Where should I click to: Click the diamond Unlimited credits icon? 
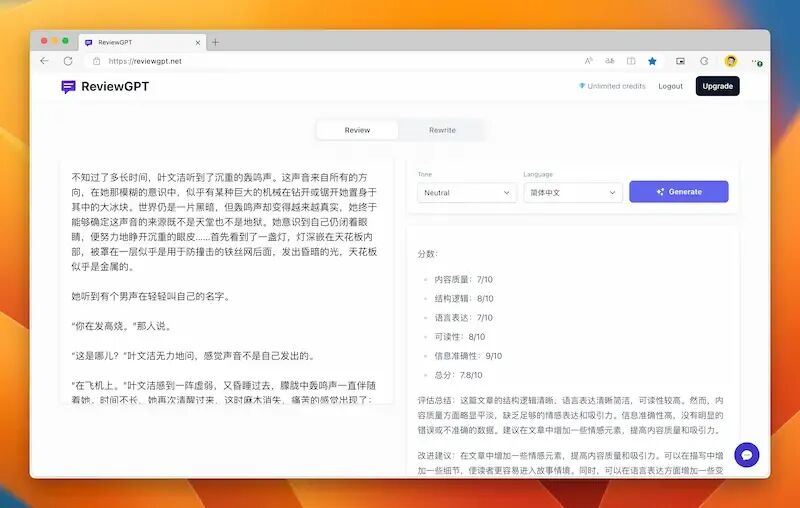[582, 86]
